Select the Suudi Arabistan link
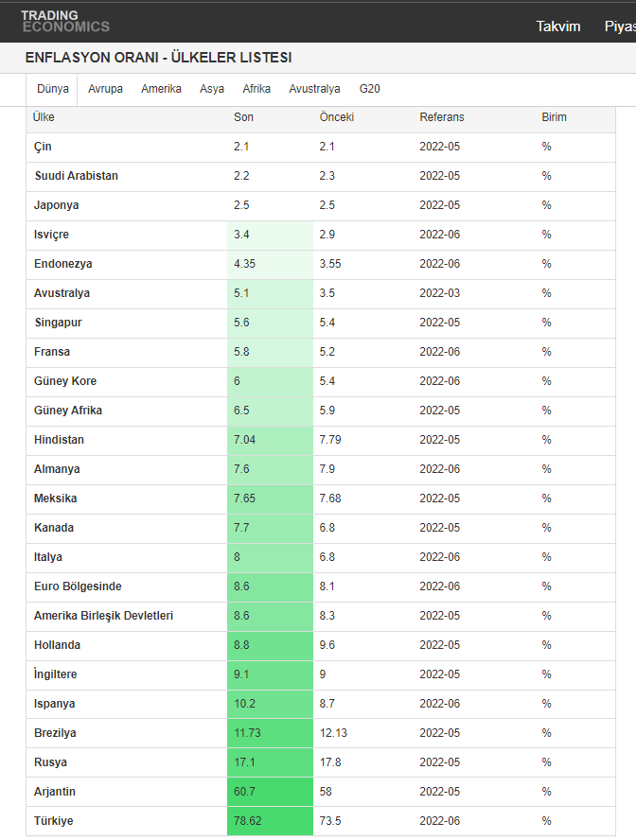 coord(76,176)
